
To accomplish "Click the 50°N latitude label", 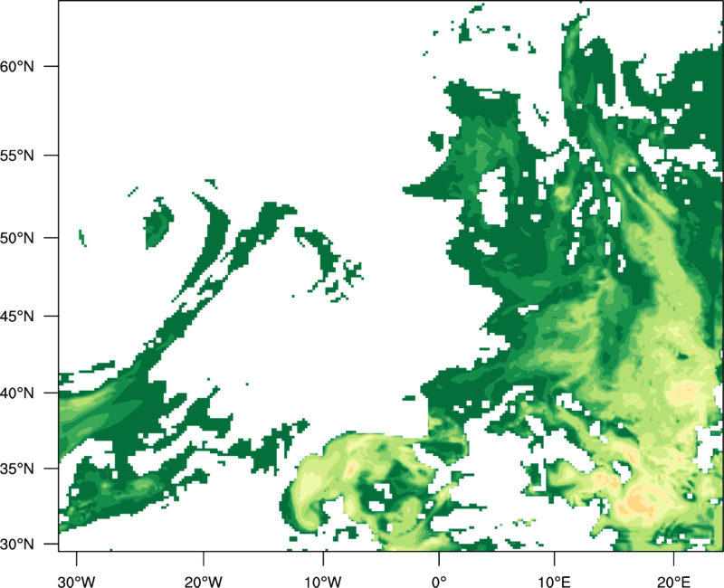I will click(x=17, y=238).
